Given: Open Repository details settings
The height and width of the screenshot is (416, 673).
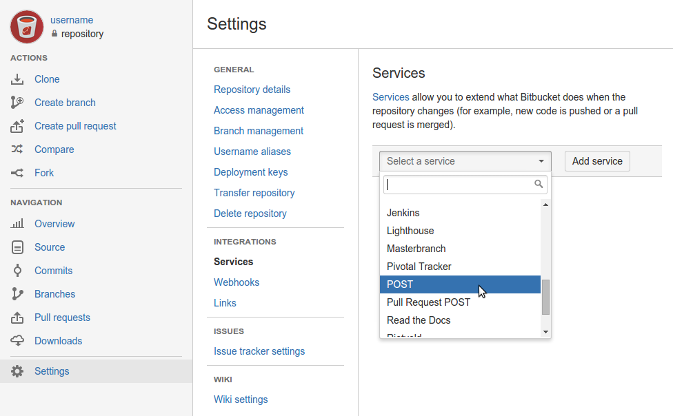Looking at the screenshot, I should pyautogui.click(x=252, y=89).
